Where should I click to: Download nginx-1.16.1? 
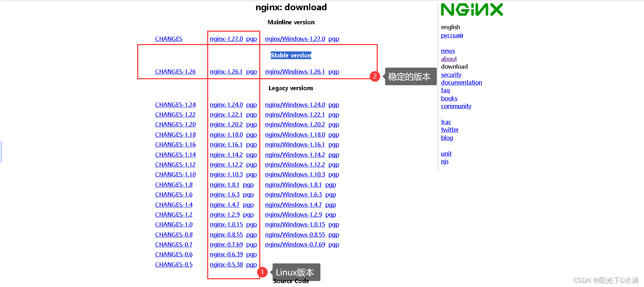(x=226, y=144)
